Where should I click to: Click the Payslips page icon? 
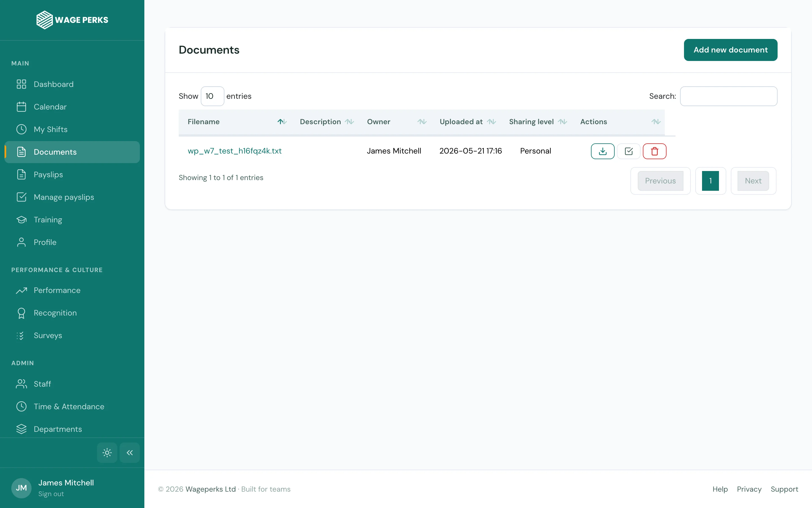point(21,174)
